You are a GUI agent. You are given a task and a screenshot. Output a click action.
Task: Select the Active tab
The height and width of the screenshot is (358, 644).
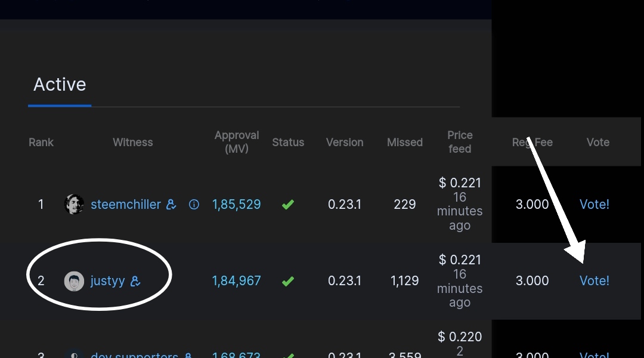click(60, 85)
